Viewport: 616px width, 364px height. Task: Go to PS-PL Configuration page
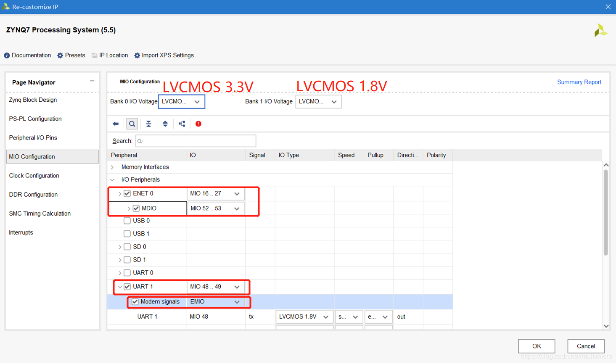(35, 119)
